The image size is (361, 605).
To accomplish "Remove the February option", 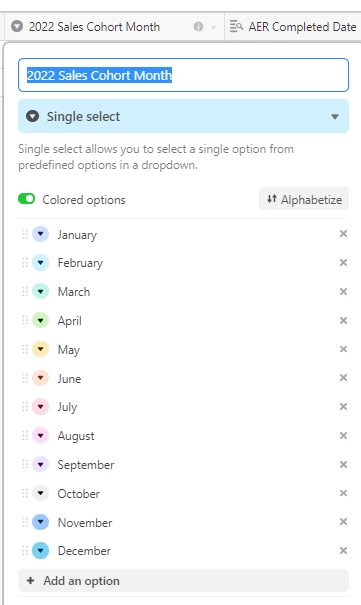I will coord(343,262).
